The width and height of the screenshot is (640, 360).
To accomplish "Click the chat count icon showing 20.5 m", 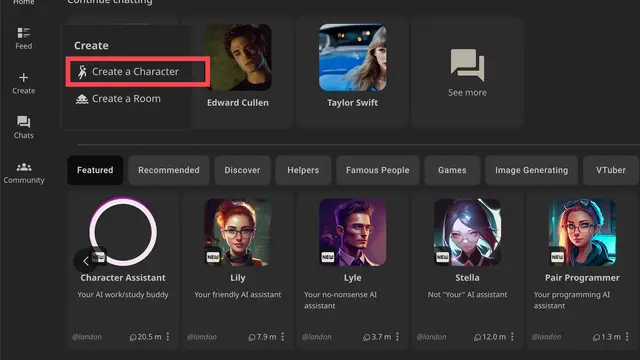I will tap(133, 337).
